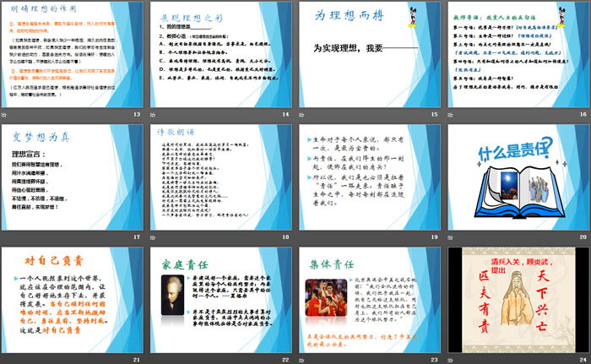Viewport: 591px width, 364px height.
Task: Click the slide number label 22
Action: 285,360
